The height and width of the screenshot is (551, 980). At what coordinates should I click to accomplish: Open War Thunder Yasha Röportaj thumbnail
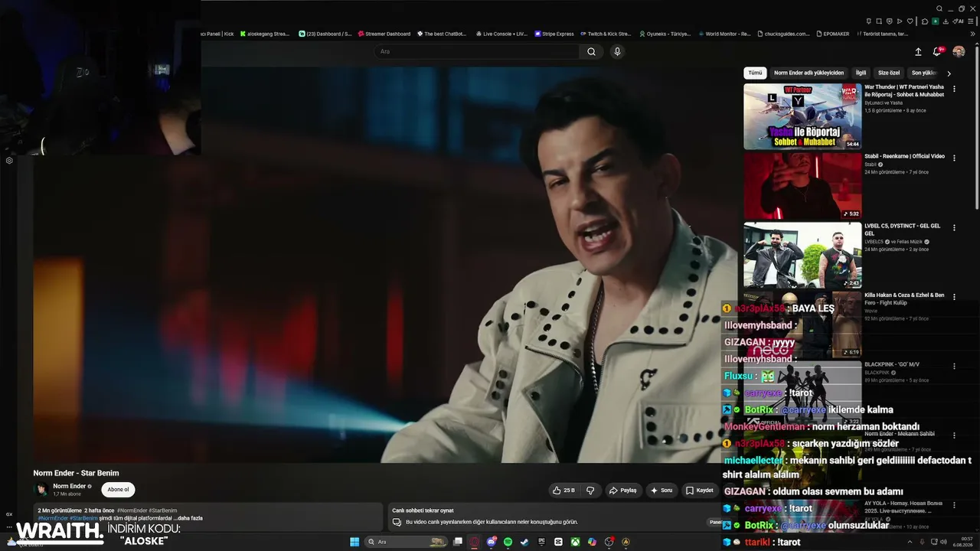tap(802, 116)
